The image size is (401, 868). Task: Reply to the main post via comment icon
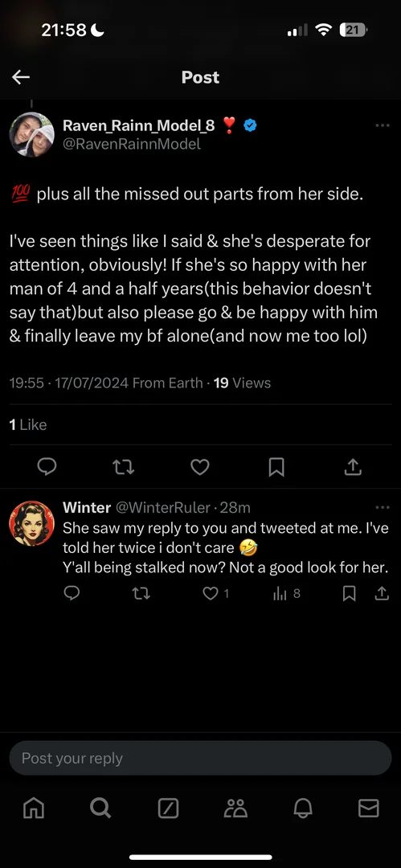pyautogui.click(x=47, y=468)
